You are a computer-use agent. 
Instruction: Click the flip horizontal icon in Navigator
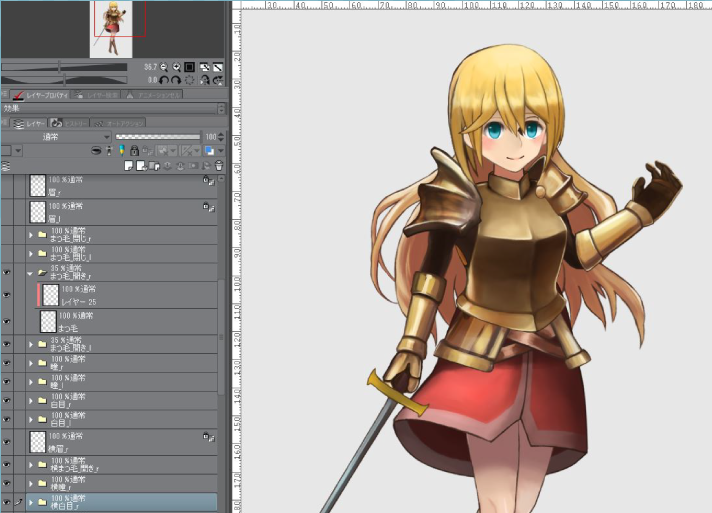coord(205,80)
